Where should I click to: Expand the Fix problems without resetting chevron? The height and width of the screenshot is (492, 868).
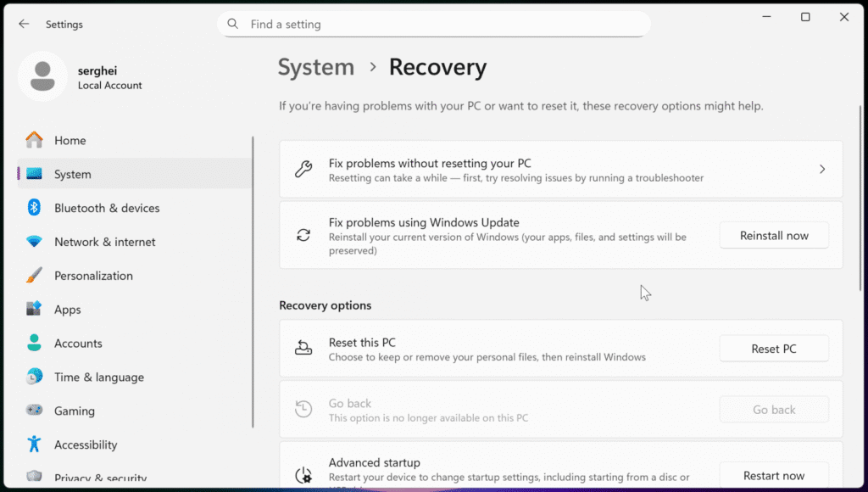coord(821,169)
